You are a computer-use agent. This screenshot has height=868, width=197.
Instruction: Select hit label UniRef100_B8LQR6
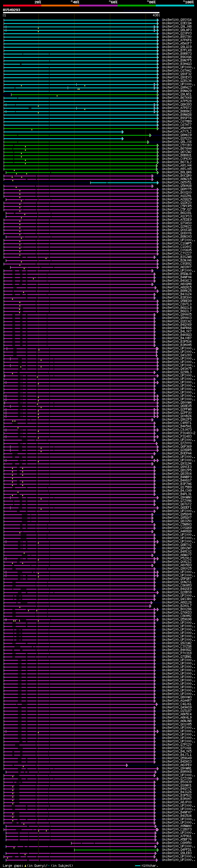(x=176, y=172)
